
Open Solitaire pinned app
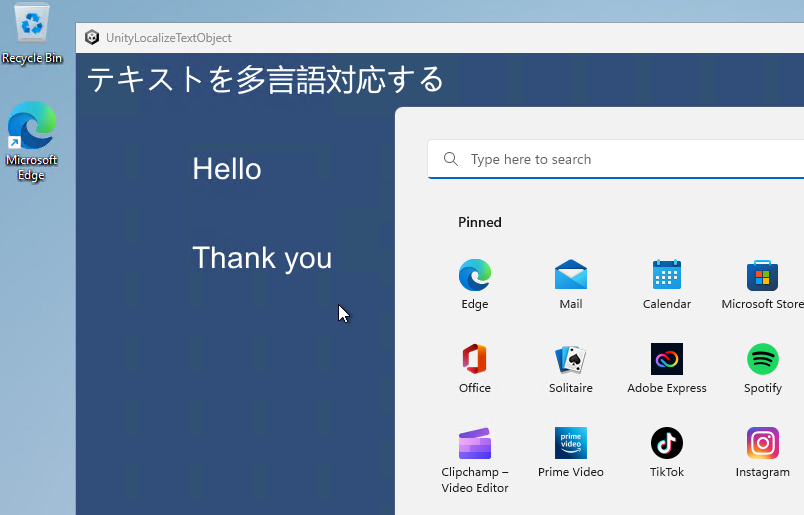571,368
